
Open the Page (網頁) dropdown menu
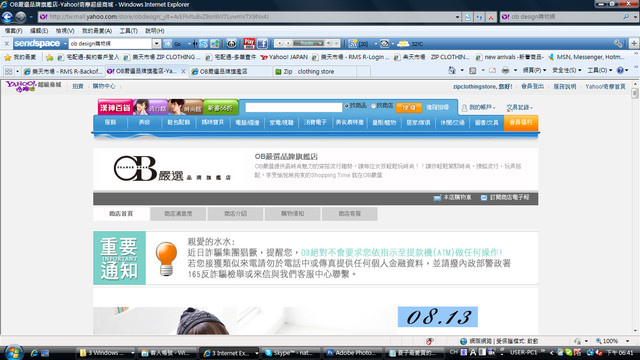tap(534, 71)
